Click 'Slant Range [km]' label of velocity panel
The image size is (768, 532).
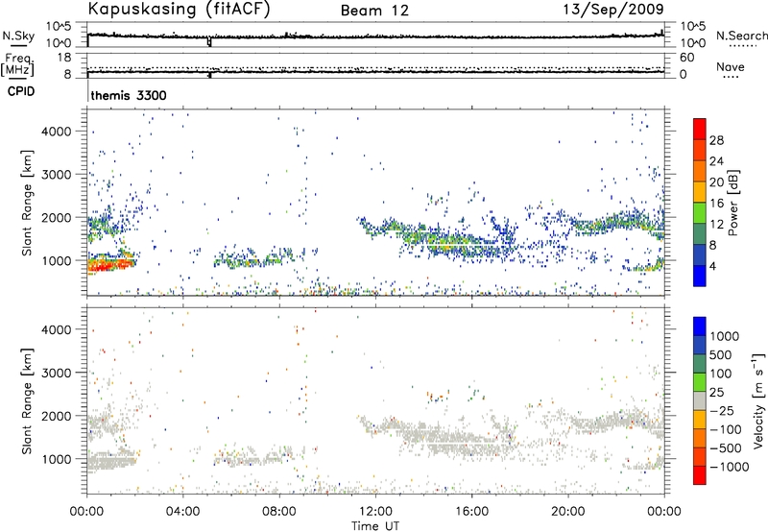point(27,400)
